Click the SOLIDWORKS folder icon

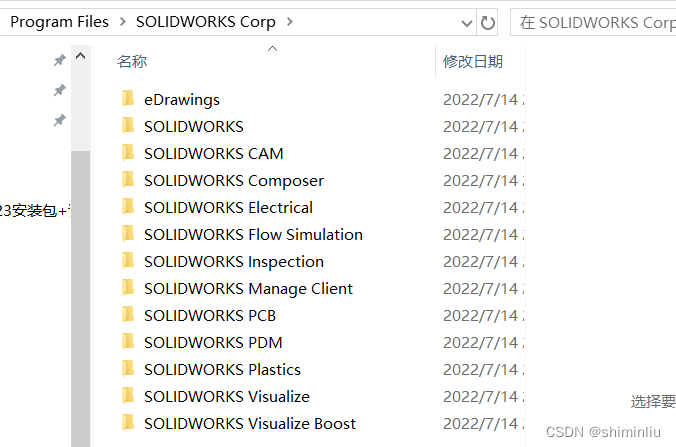point(128,125)
